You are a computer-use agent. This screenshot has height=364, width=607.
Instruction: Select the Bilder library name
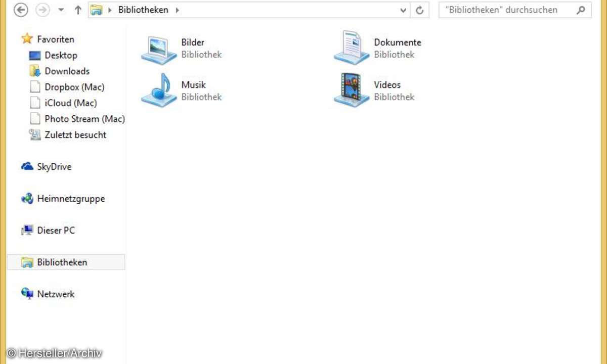click(x=193, y=42)
